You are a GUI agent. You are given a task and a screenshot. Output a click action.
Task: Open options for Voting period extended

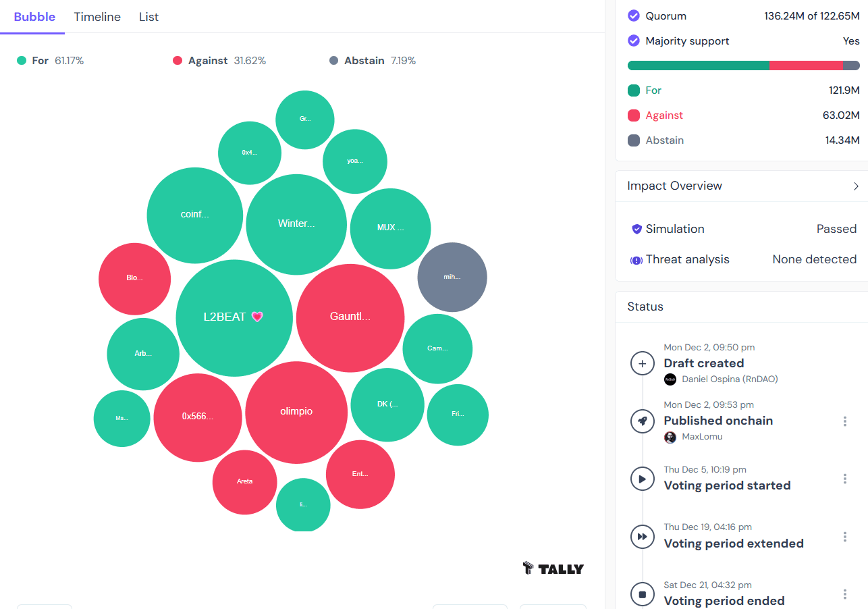844,537
